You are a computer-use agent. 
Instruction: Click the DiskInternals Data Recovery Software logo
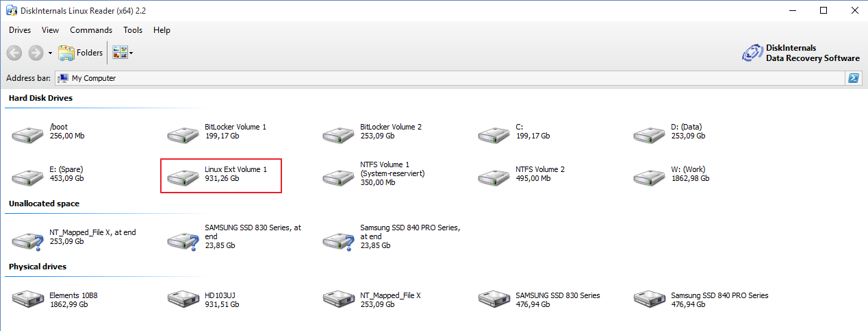800,53
